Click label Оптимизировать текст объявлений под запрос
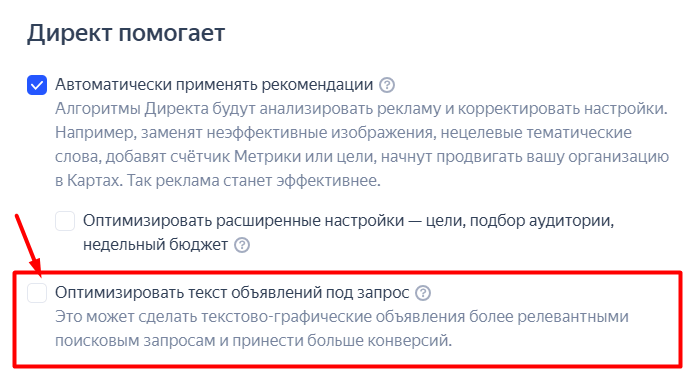 click(232, 293)
